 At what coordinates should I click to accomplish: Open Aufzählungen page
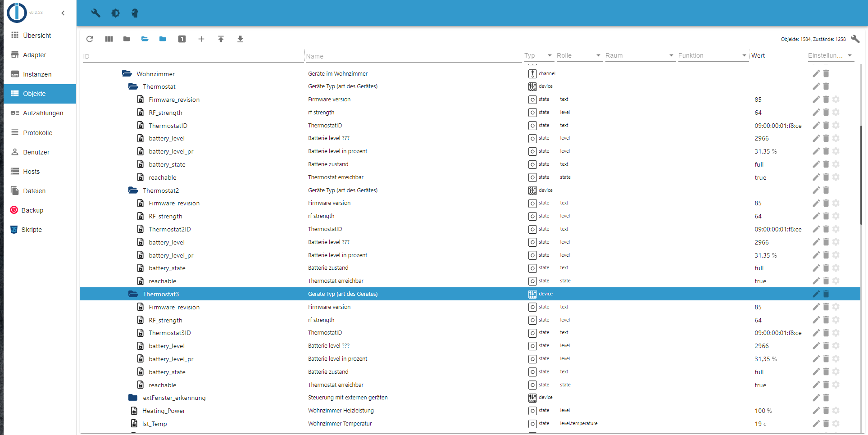(40, 113)
